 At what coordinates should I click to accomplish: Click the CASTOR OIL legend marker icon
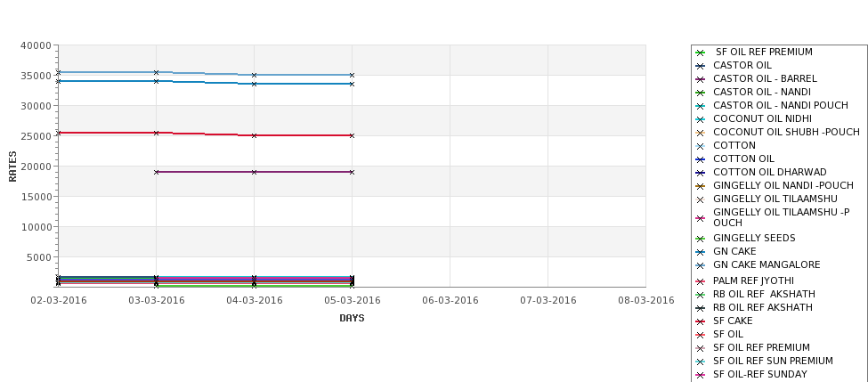coord(701,66)
